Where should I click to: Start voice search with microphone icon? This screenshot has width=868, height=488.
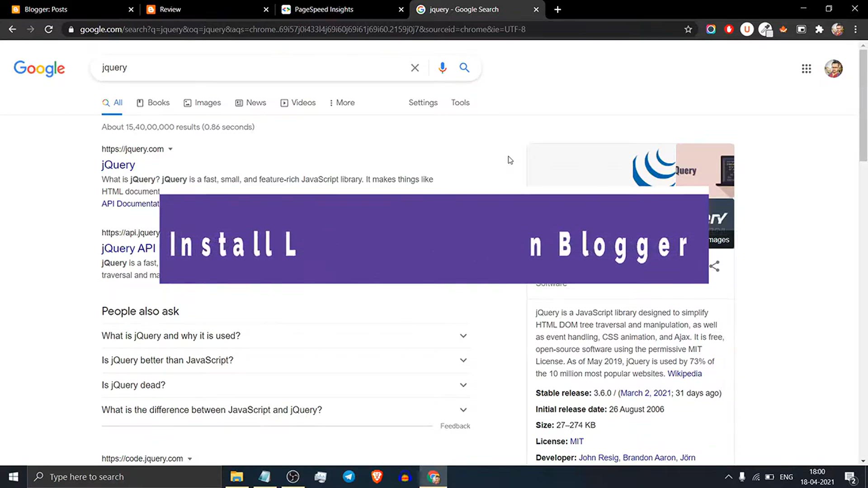[442, 68]
